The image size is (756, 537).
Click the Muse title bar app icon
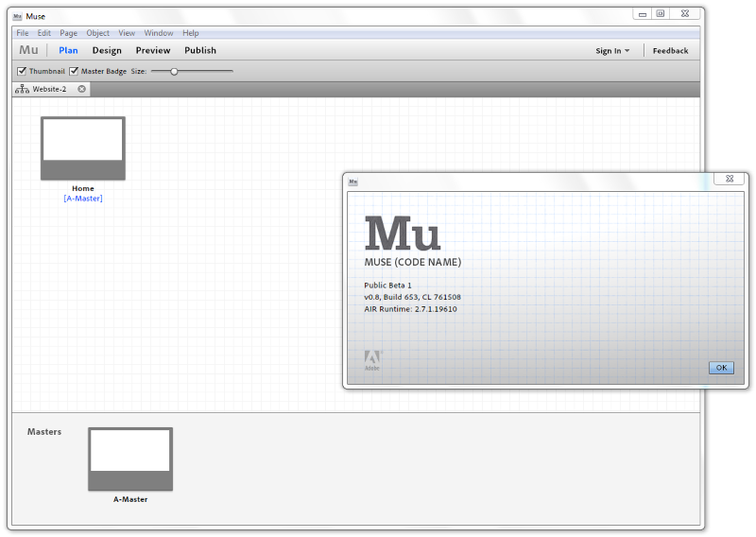coord(17,16)
